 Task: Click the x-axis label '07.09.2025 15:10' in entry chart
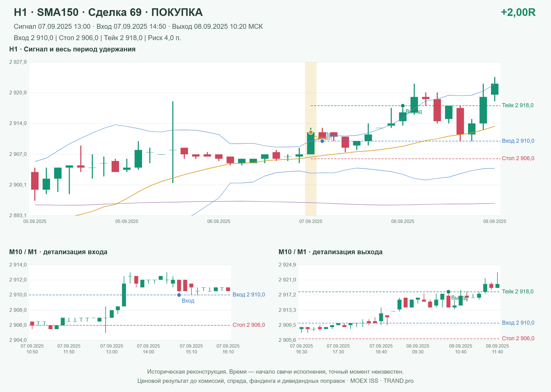[x=191, y=349]
